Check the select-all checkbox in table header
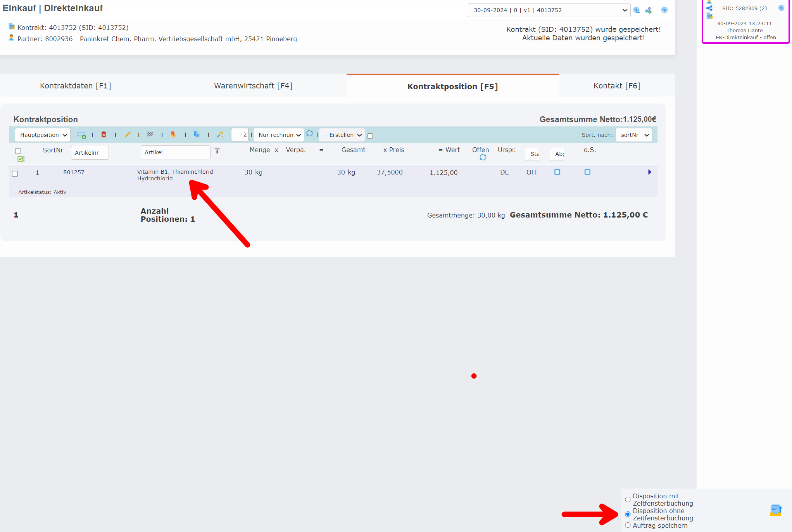The width and height of the screenshot is (792, 532). [x=18, y=151]
